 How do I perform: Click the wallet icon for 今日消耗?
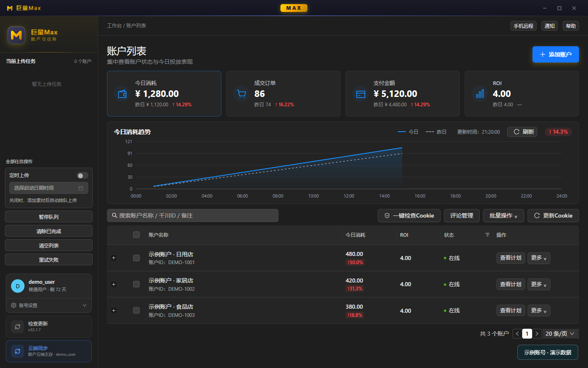(122, 94)
